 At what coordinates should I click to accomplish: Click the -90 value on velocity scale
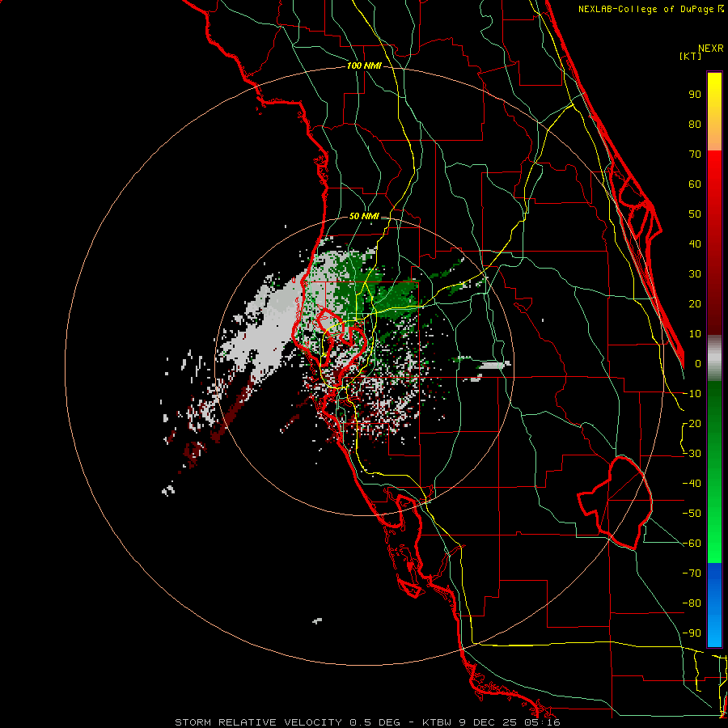coord(692,633)
